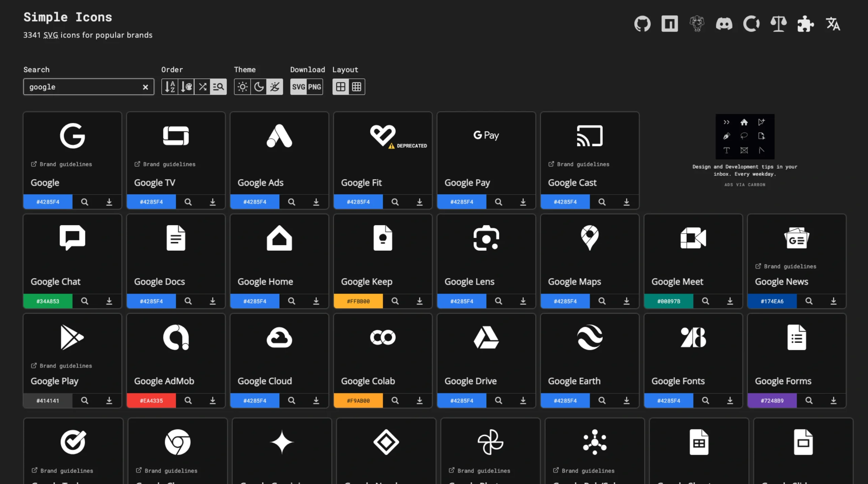The width and height of the screenshot is (868, 484).
Task: Open the third-party extensions puzzle icon
Action: 806,24
